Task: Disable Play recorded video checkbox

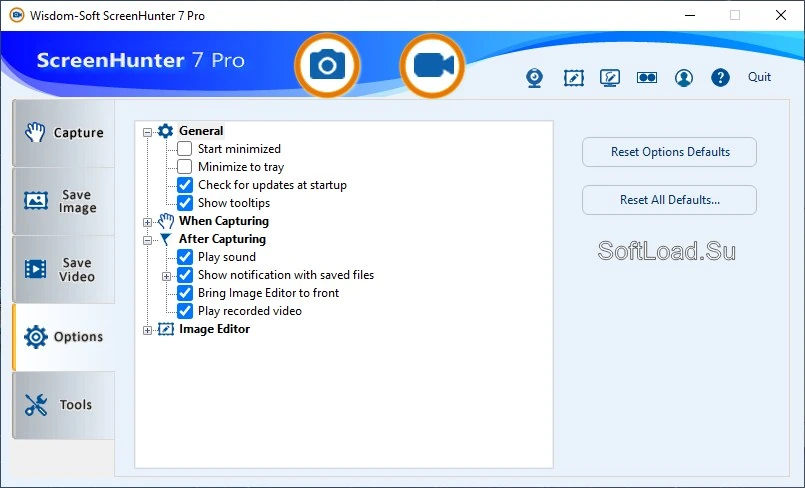Action: coord(185,311)
